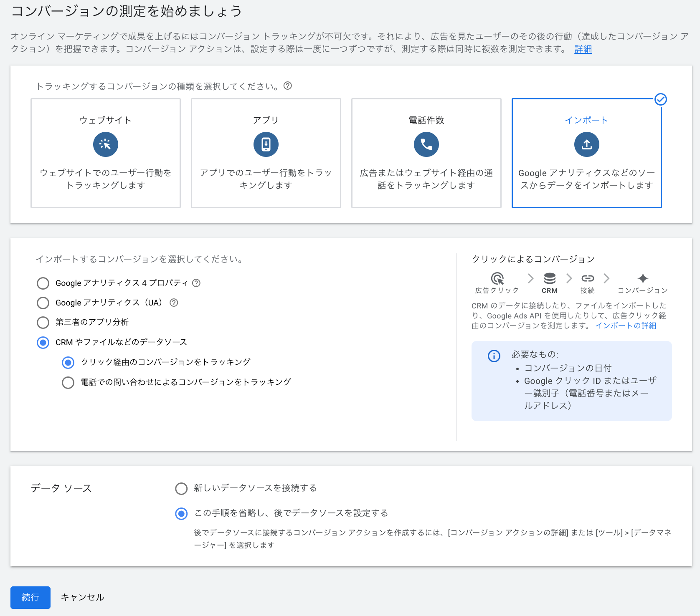
Task: Click the コンバージョン sparkle icon in the flow diagram
Action: 643,278
